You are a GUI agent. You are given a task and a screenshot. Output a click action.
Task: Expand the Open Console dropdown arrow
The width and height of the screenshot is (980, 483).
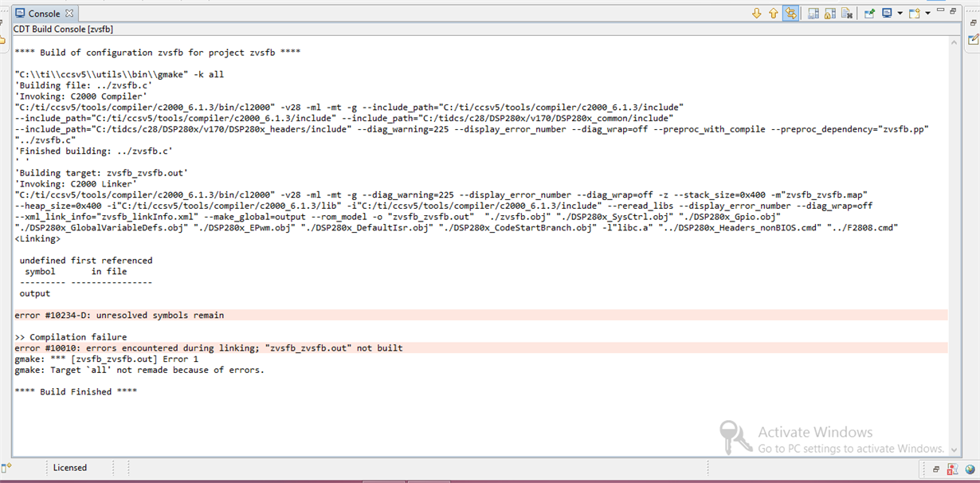coord(927,14)
